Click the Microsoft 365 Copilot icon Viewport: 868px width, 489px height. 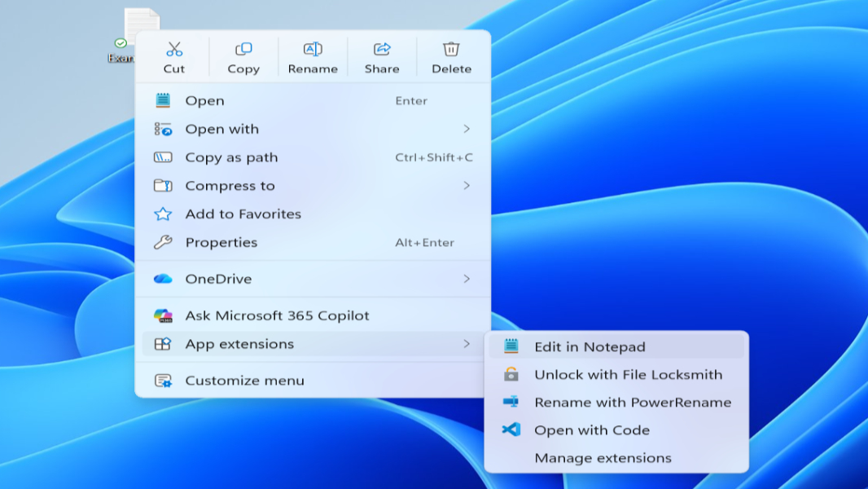163,315
